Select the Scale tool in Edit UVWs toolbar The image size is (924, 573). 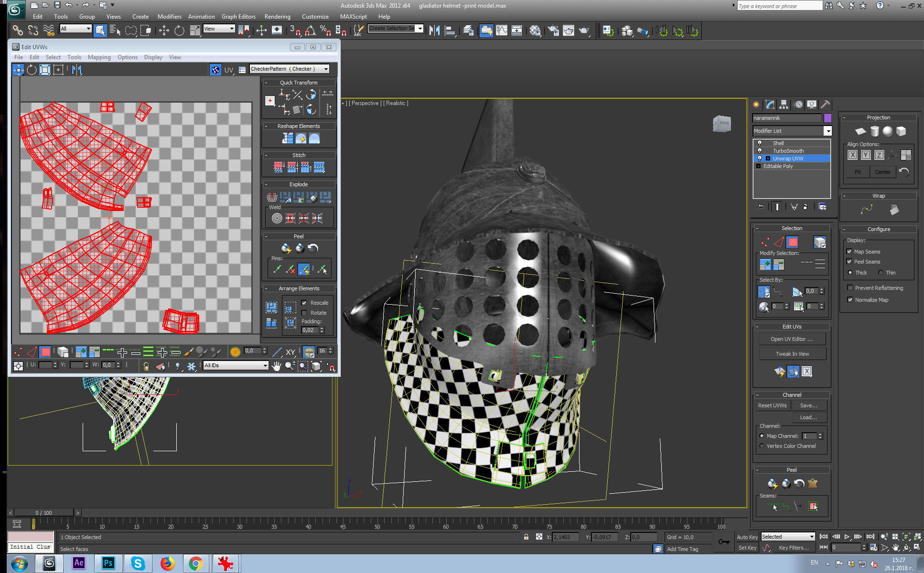45,70
